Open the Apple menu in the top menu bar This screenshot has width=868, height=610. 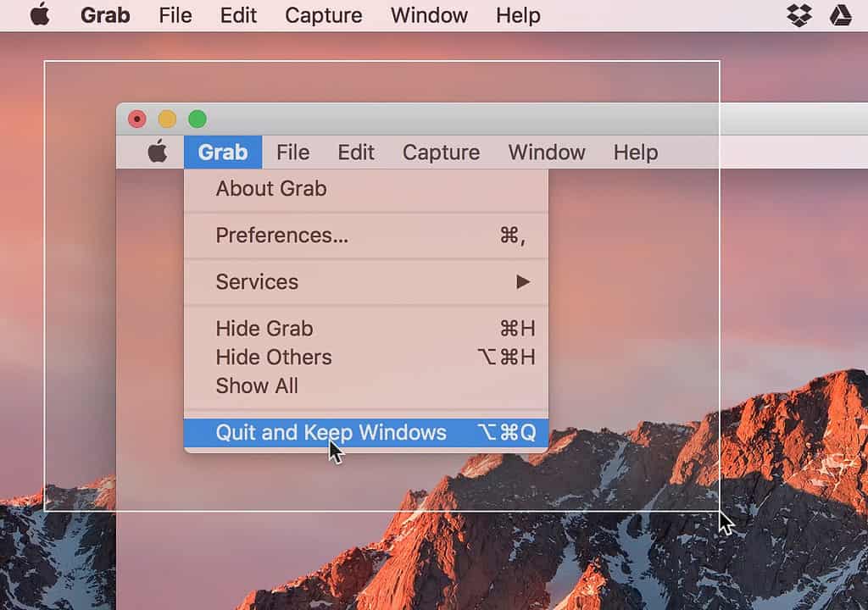pyautogui.click(x=40, y=15)
